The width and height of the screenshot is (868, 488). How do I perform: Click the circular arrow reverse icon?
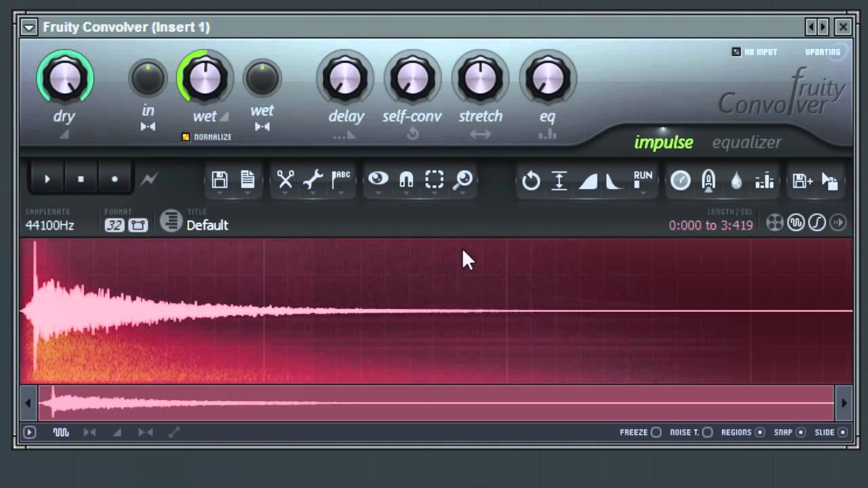531,180
